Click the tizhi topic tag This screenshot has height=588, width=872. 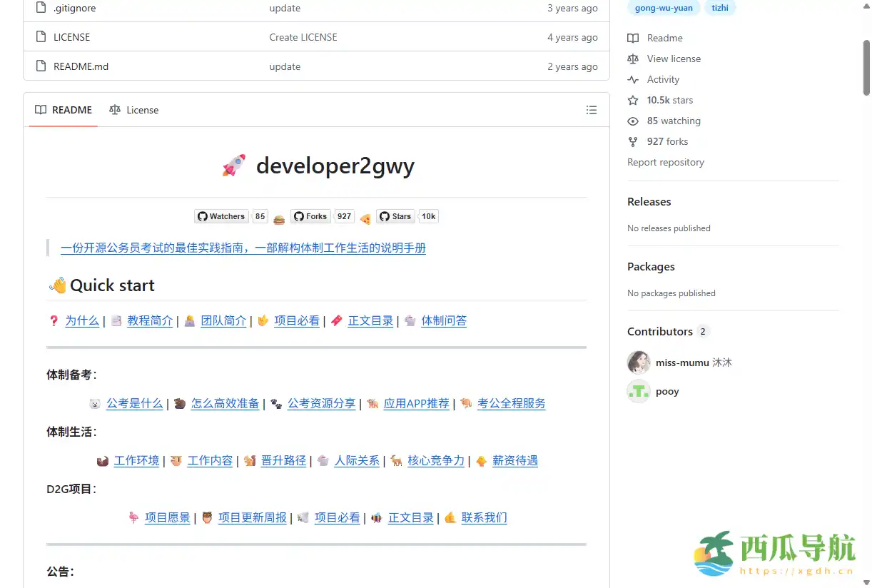719,8
